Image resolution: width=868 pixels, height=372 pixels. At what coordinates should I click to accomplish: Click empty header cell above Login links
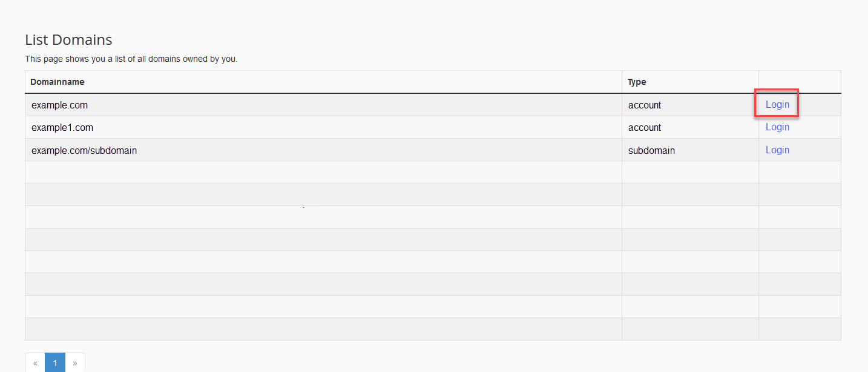click(x=799, y=82)
